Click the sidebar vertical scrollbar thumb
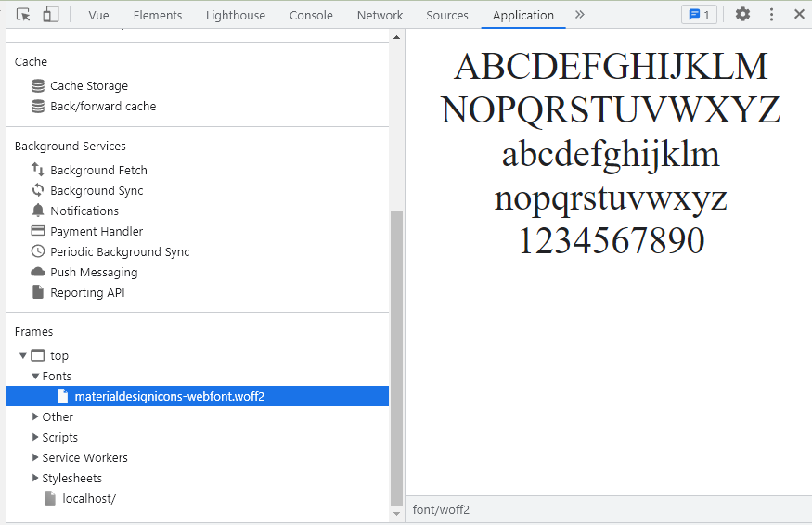Screen dimensions: 812x525 point(396,358)
